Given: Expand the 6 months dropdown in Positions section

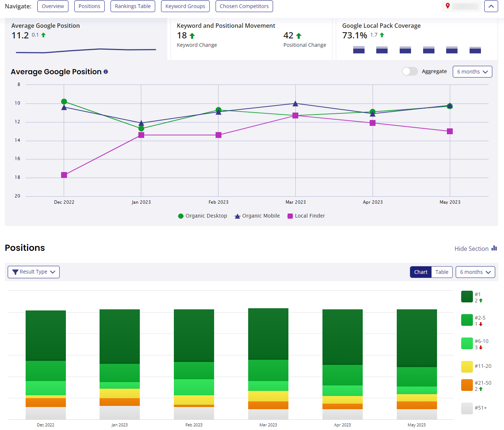Looking at the screenshot, I should point(475,272).
